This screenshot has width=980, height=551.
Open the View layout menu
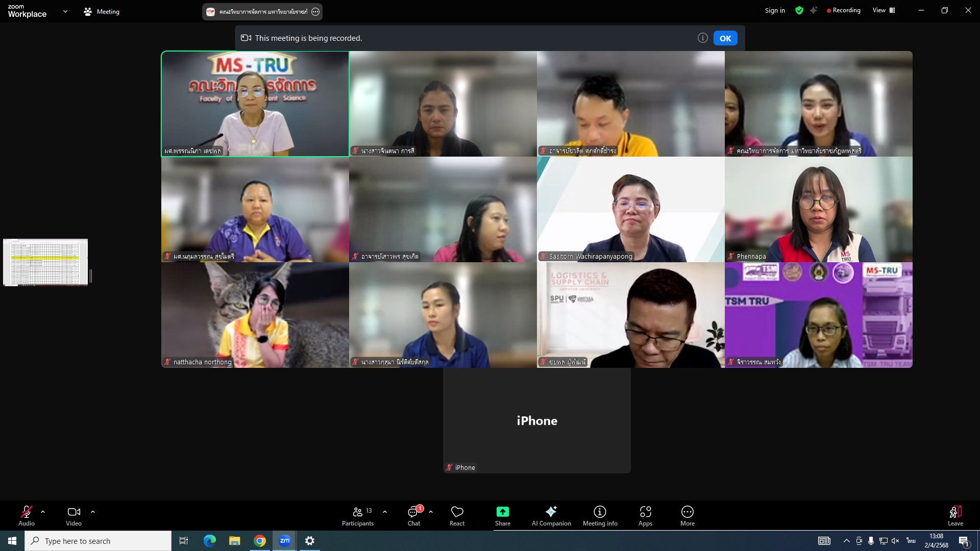click(x=884, y=10)
